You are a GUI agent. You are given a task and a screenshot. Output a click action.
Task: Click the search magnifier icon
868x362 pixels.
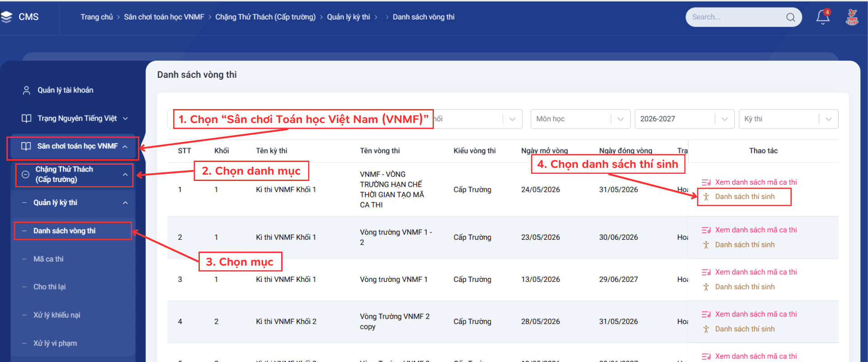coord(791,17)
